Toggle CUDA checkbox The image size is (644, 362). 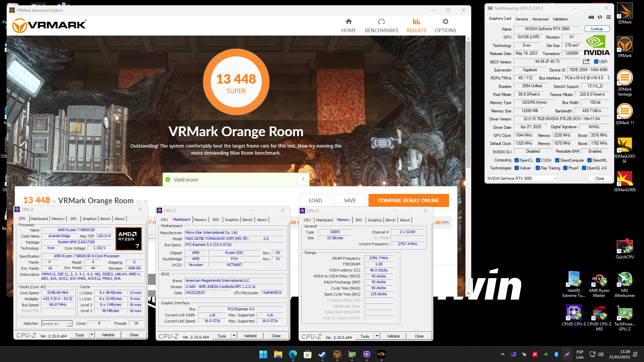538,160
